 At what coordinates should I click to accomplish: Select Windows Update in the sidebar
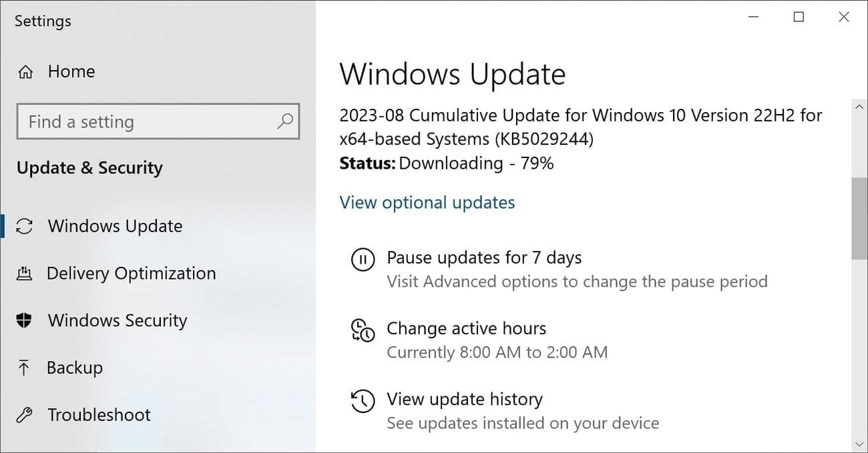[x=115, y=226]
